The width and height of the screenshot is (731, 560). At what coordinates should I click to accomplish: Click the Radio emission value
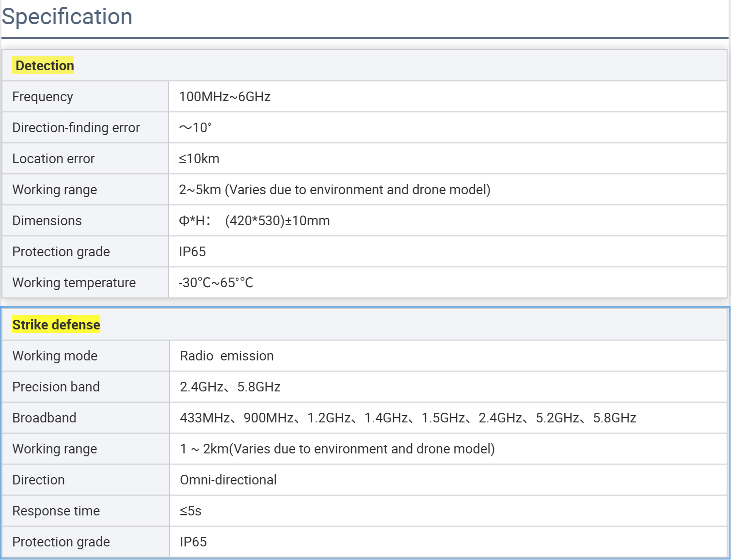pos(226,356)
